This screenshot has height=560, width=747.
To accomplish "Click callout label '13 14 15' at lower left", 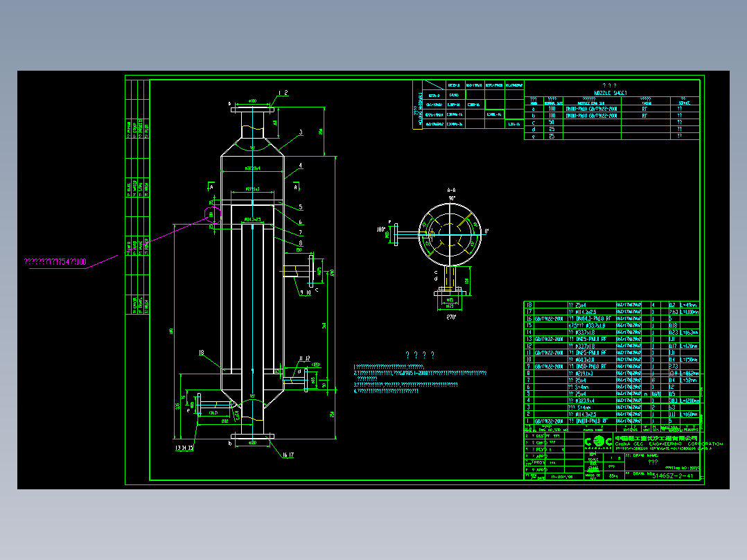I will click(184, 448).
